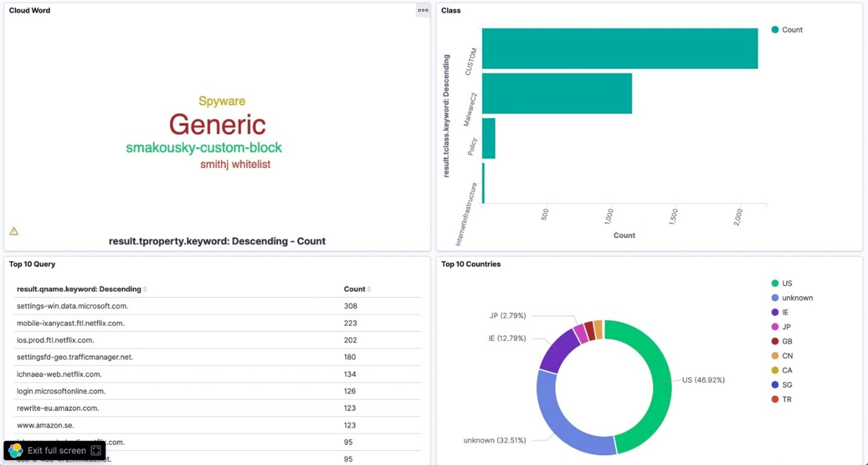Click the Count legend dot in Class chart
The width and height of the screenshot is (868, 465).
click(x=775, y=30)
